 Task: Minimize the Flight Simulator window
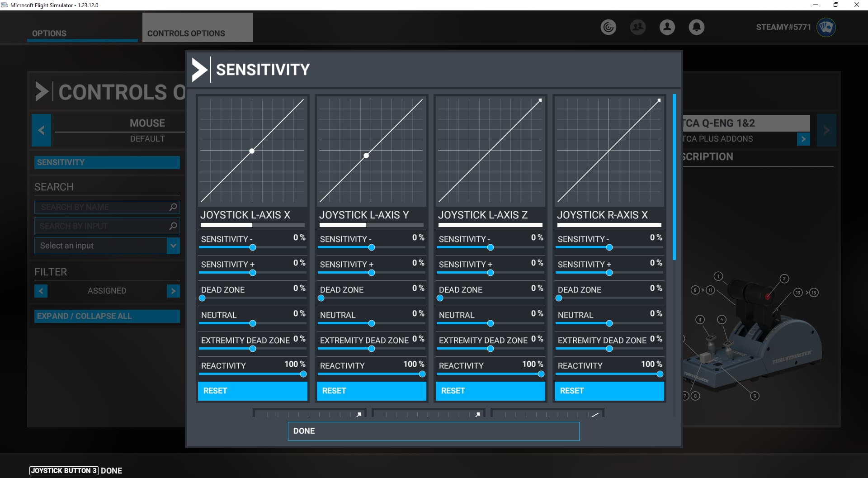816,5
